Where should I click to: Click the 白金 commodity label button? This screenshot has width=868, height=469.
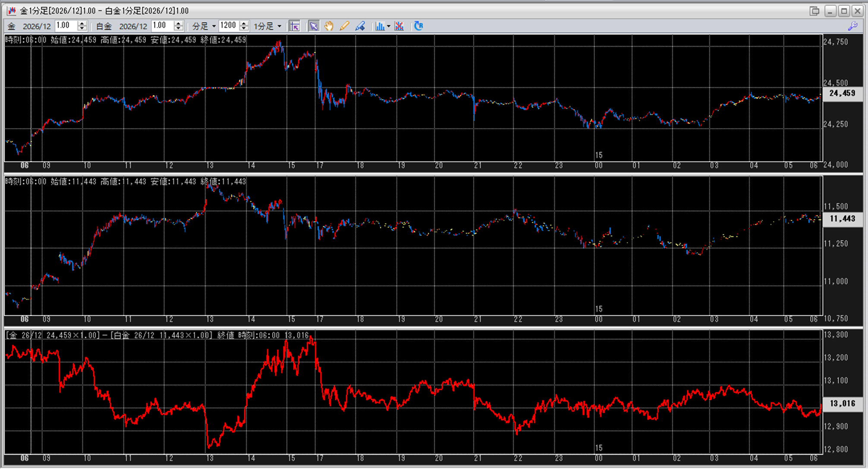104,26
